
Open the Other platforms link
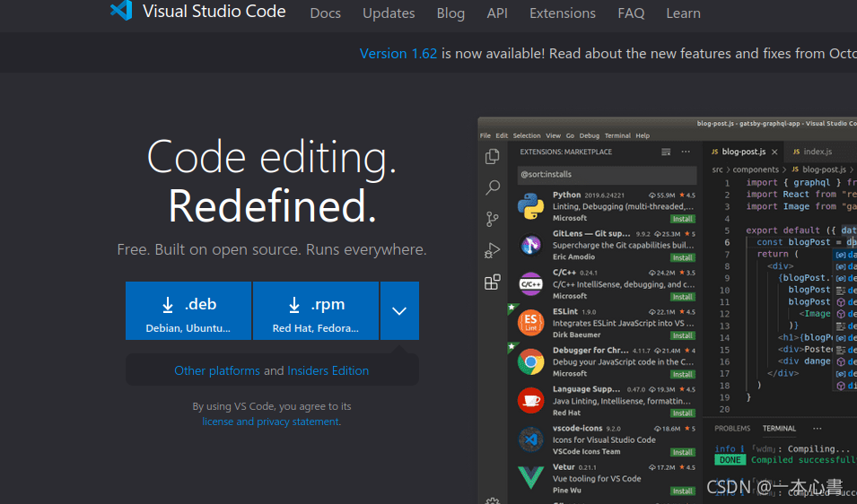coord(217,370)
